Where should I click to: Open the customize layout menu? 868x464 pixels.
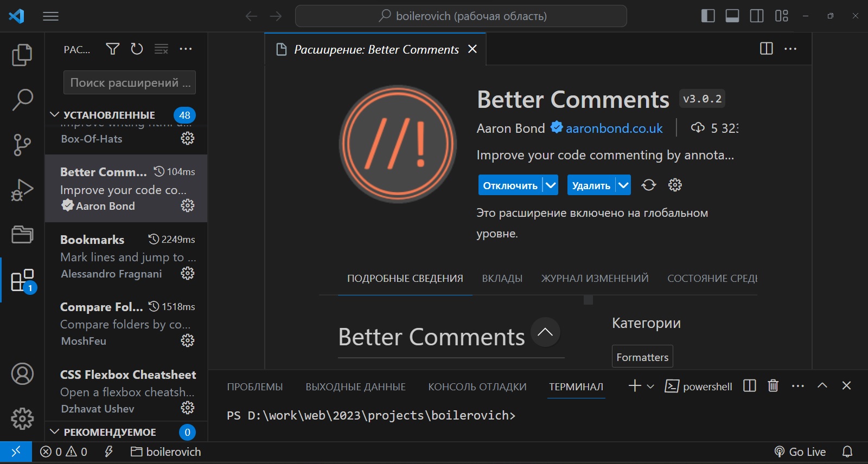point(782,16)
